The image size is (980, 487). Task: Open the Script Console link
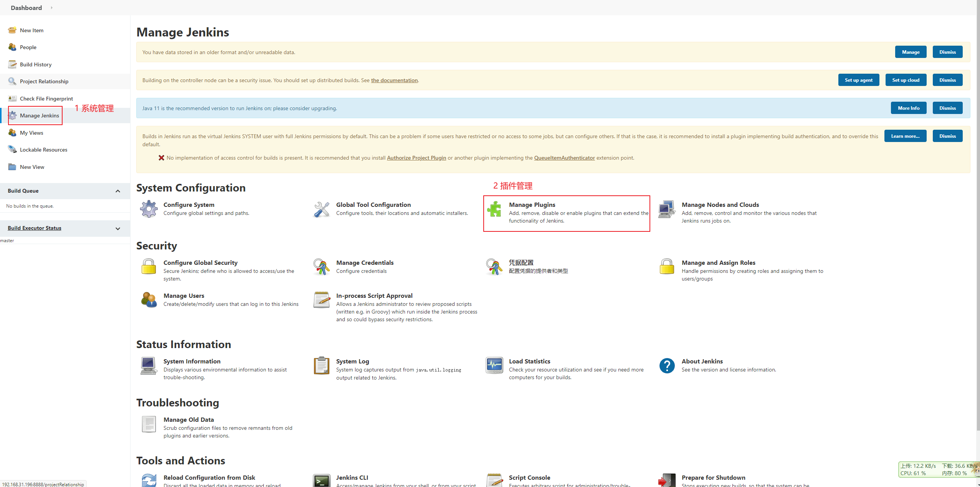pyautogui.click(x=529, y=478)
